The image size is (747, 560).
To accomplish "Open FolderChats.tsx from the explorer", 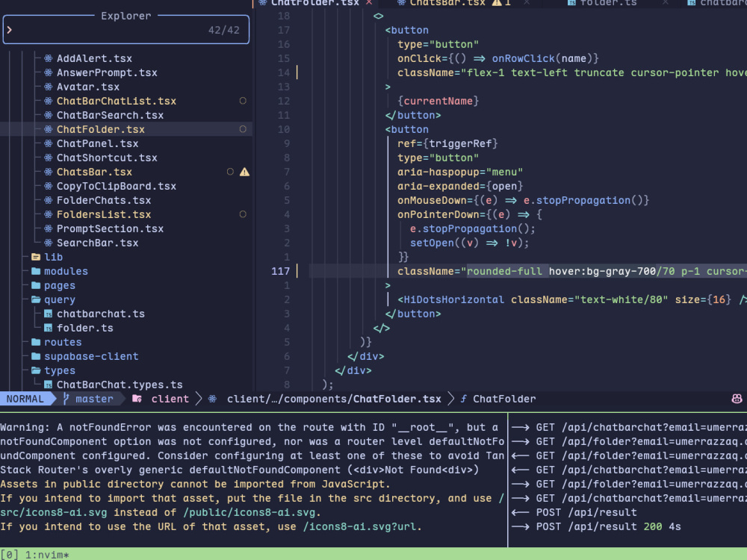I will (x=104, y=201).
